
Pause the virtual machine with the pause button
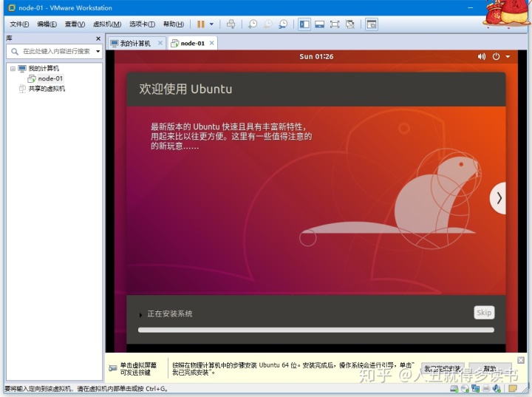point(201,24)
